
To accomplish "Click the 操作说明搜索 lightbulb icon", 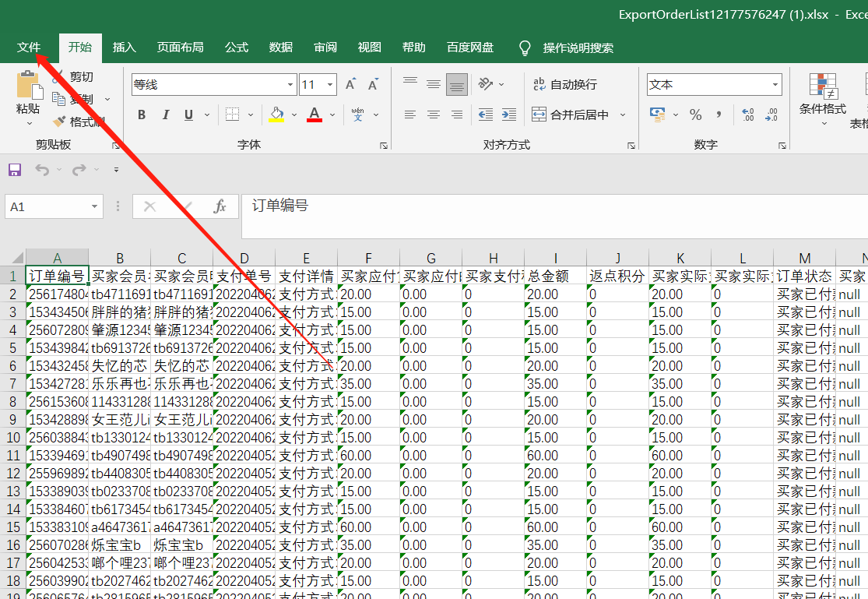I will click(525, 48).
